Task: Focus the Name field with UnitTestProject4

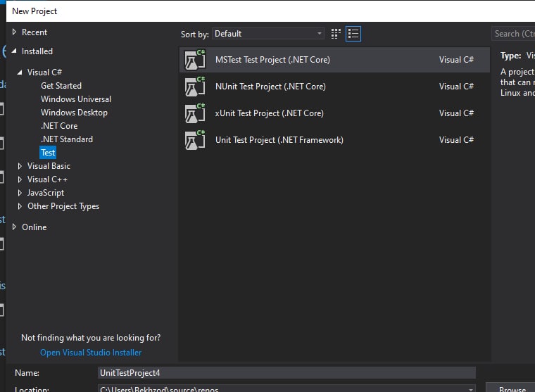Action: [x=287, y=373]
